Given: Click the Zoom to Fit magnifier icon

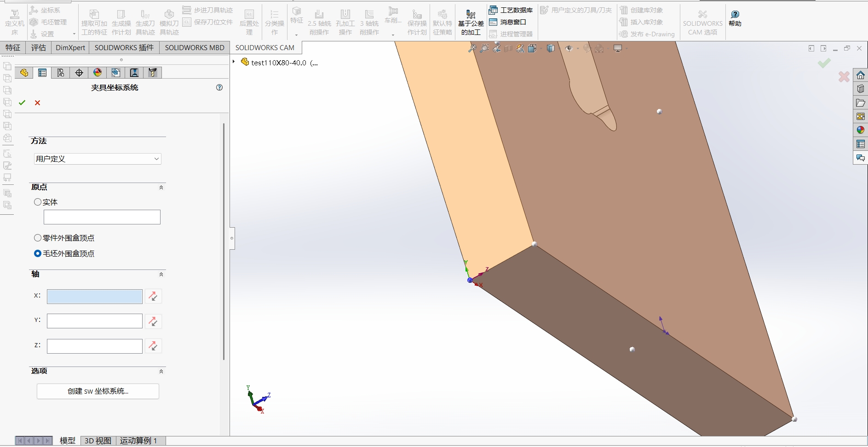Looking at the screenshot, I should coord(472,48).
